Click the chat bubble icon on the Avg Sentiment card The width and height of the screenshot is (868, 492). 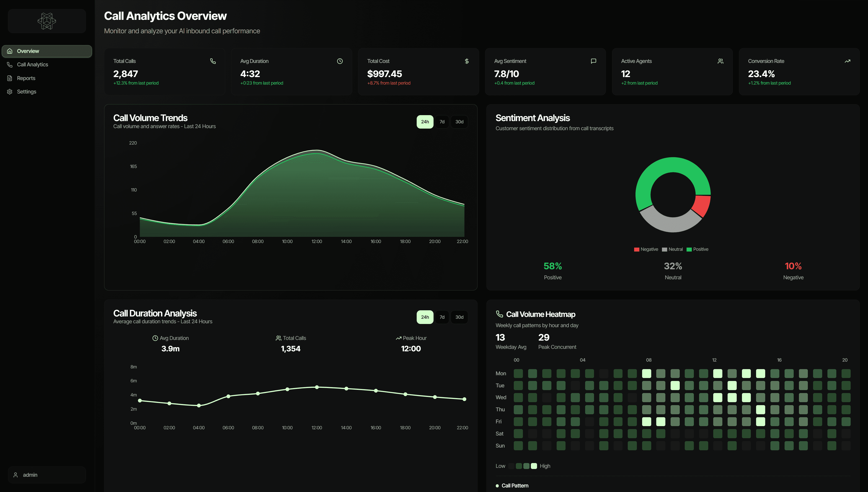(x=593, y=61)
